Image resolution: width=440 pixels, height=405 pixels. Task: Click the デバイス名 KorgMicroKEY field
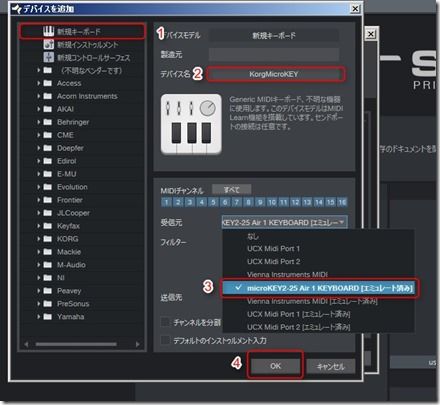coord(274,74)
